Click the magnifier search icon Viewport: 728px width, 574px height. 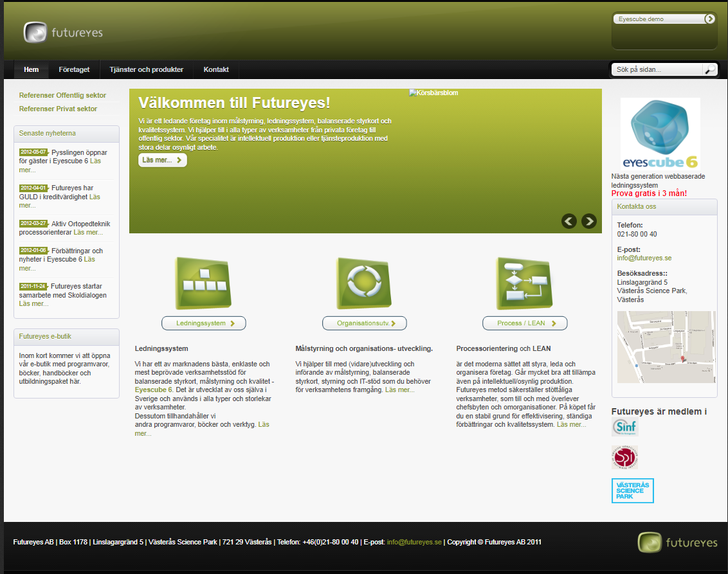click(710, 69)
